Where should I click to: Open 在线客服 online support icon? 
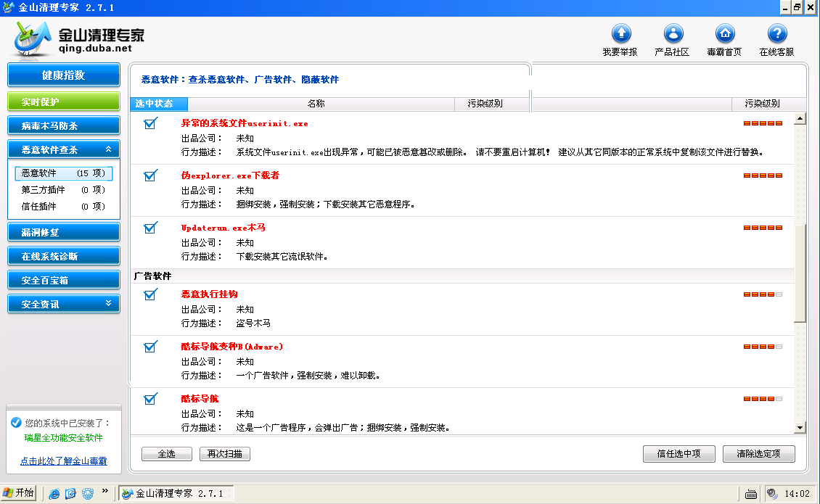point(776,34)
